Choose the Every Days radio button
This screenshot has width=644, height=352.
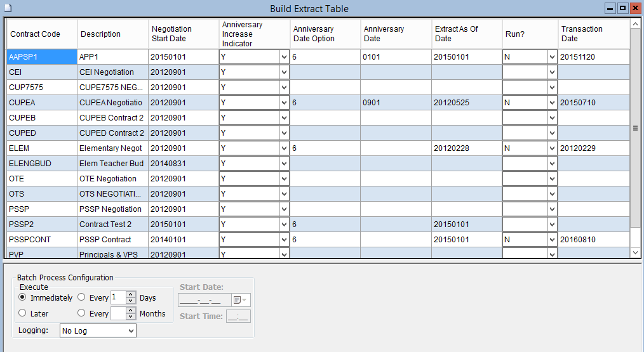coord(82,297)
